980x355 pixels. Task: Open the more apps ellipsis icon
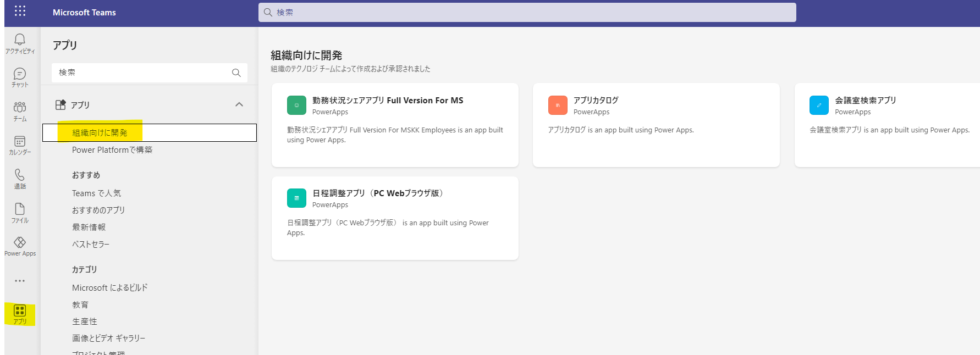pos(20,281)
